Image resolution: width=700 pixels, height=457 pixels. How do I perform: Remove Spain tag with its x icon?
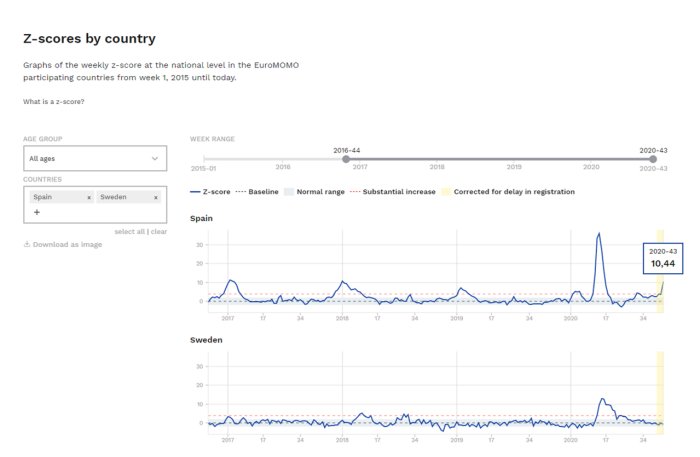[89, 197]
